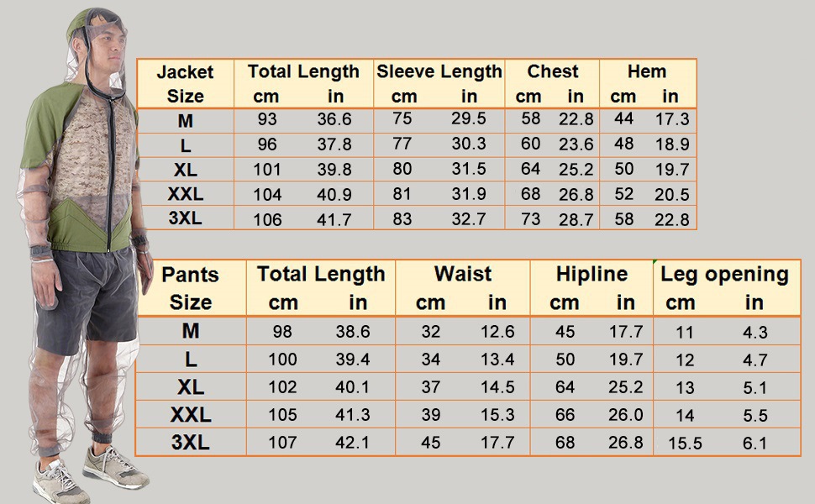Select the XXL row label in jacket table
Screen dimensions: 815x504
(x=186, y=194)
